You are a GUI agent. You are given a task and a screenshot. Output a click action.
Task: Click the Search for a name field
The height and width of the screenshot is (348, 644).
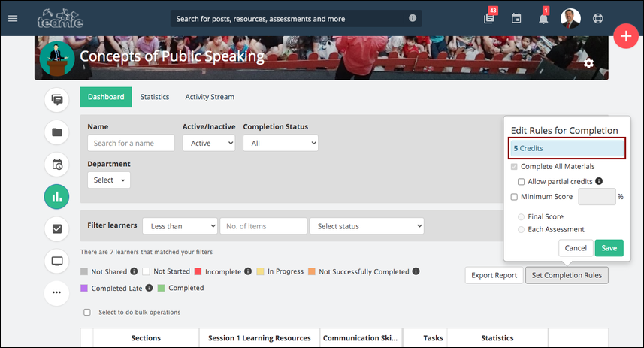tap(131, 143)
